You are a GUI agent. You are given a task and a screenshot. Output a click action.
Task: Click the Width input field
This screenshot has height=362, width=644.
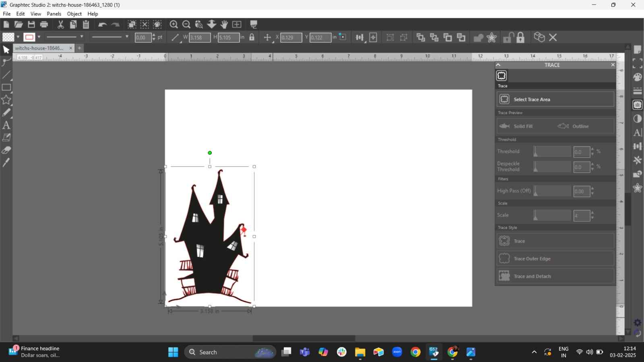(200, 37)
